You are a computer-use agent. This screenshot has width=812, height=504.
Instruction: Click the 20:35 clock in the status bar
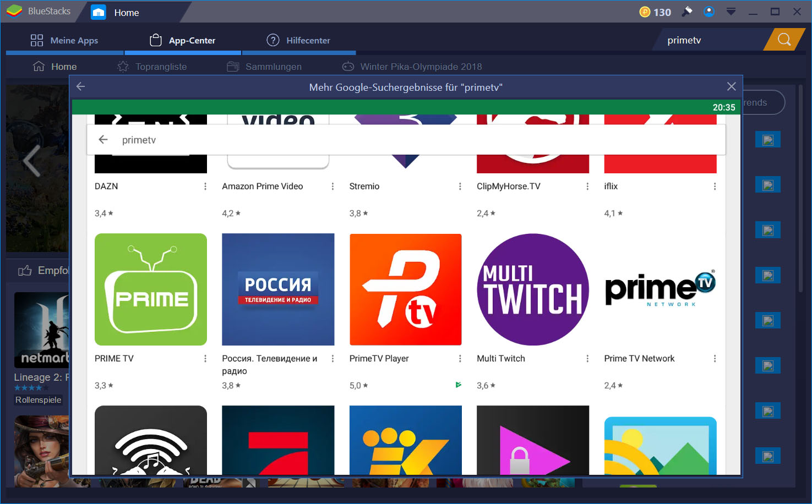[724, 107]
